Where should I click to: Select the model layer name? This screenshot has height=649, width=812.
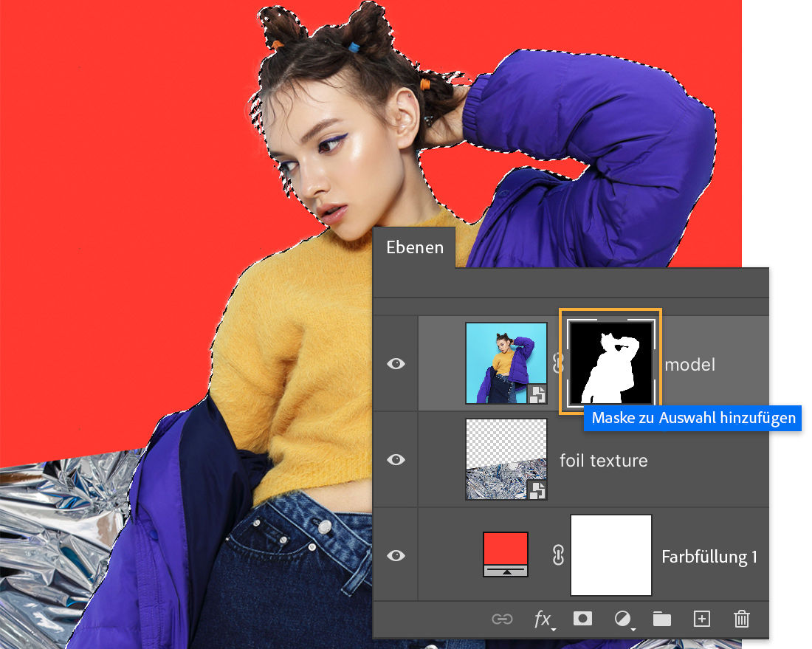click(x=689, y=365)
